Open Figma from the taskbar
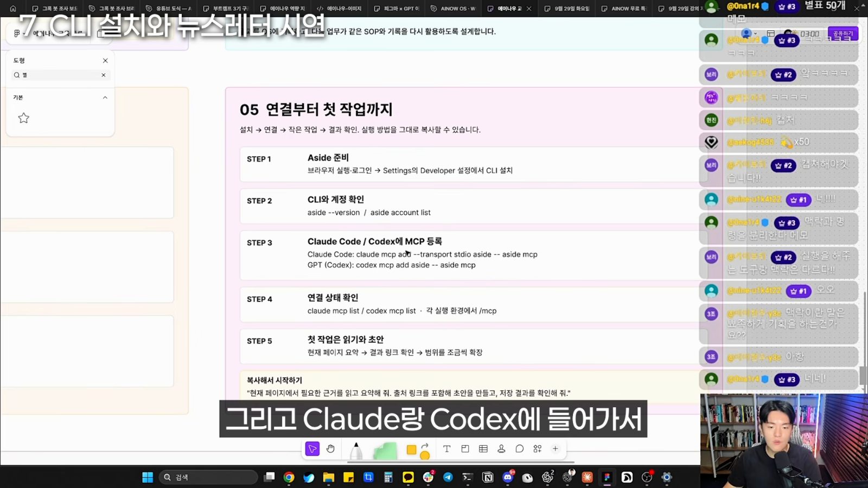The width and height of the screenshot is (868, 488). (x=607, y=477)
